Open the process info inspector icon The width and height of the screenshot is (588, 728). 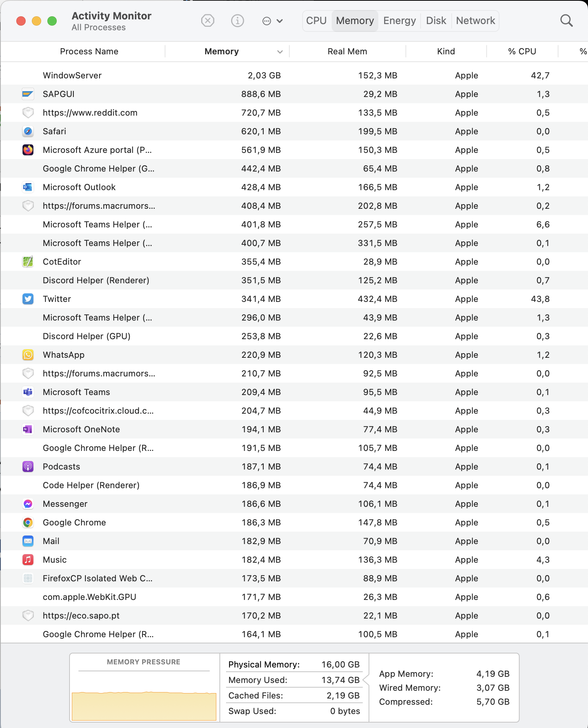pos(237,21)
